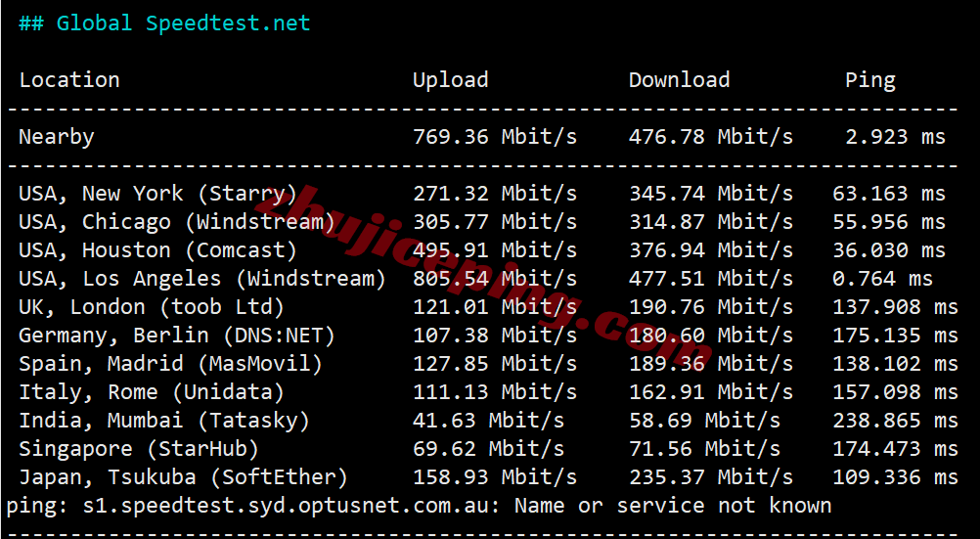Image resolution: width=980 pixels, height=539 pixels.
Task: Click Madrid download 189.36 Mbit/s
Action: click(x=711, y=364)
